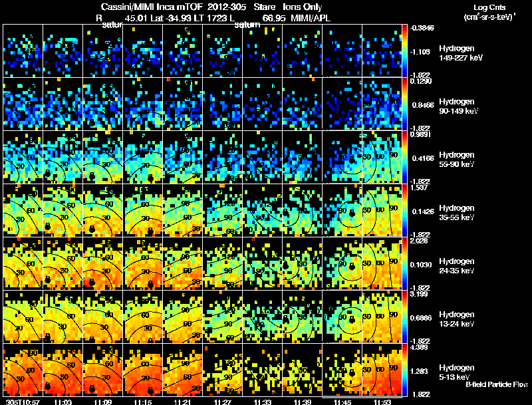Select the Hydrogen 149-227 keV row label
The image size is (532, 405).
click(460, 53)
